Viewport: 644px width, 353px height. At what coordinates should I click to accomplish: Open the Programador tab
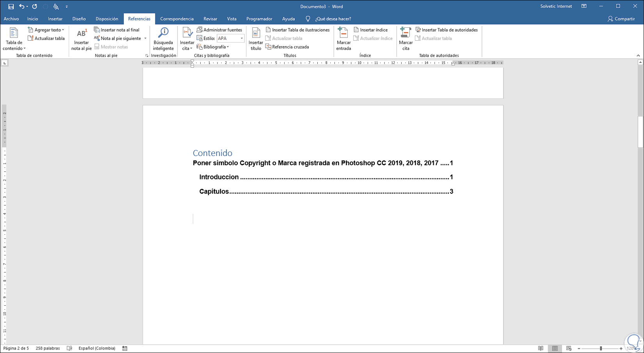(x=259, y=19)
